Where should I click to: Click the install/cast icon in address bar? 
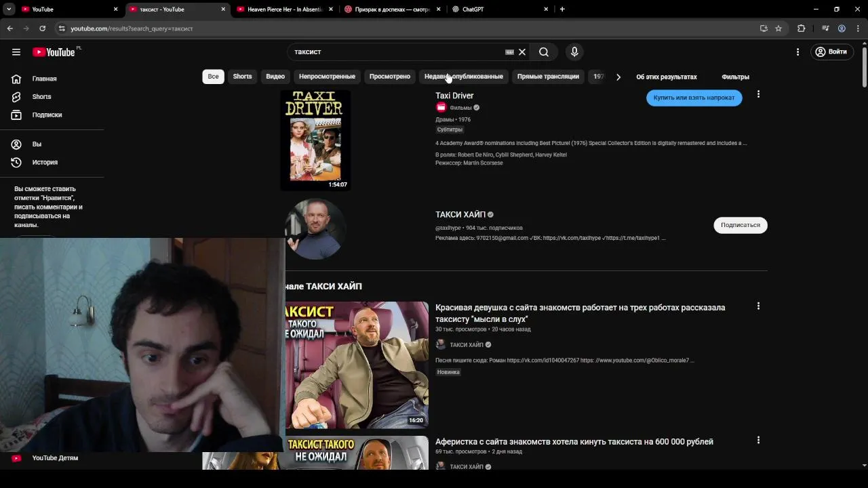click(x=764, y=28)
